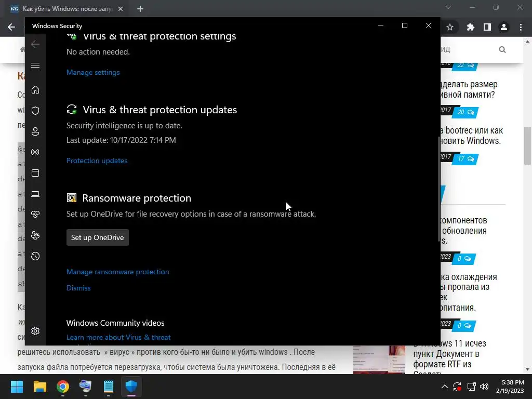This screenshot has height=399, width=532.
Task: Click Set up OneDrive button
Action: [x=97, y=237]
